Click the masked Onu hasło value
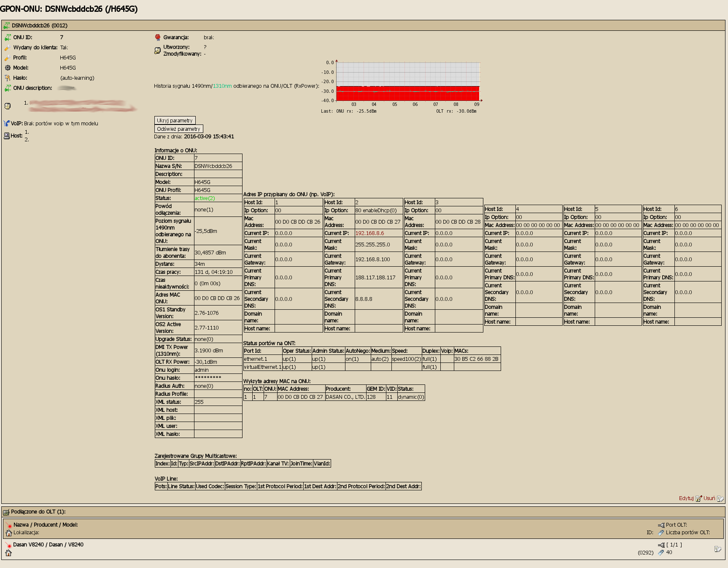Image resolution: width=728 pixels, height=568 pixels. coord(208,378)
